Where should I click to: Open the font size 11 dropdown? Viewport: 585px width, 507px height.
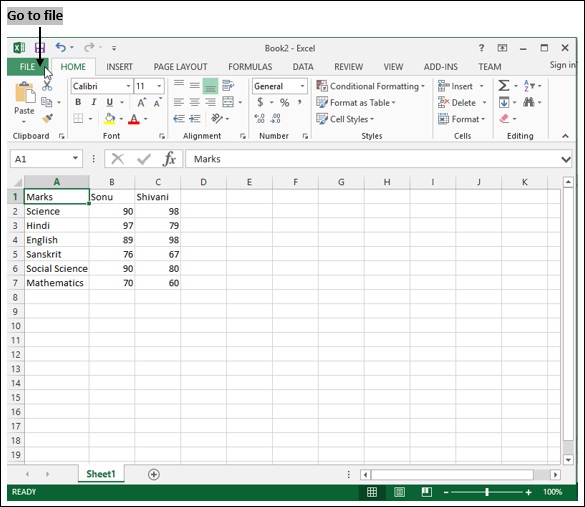[159, 86]
